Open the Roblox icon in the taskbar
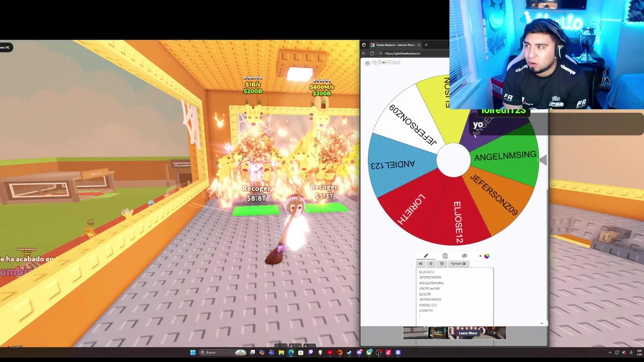Viewport: 644px width, 362px height. 398,352
